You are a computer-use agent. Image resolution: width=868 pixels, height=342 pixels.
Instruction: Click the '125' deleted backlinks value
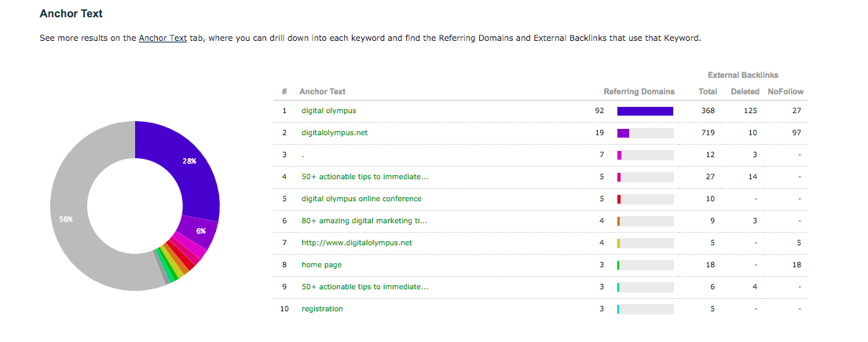tap(750, 111)
